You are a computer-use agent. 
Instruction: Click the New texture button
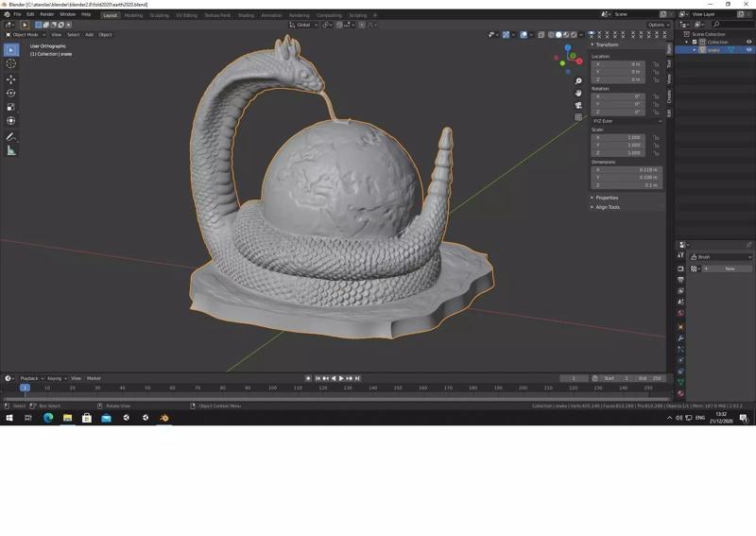click(729, 268)
